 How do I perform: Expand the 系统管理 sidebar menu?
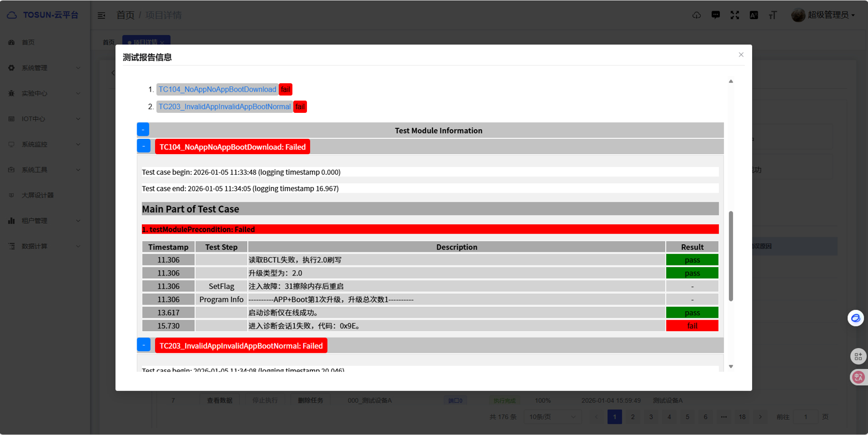(x=45, y=68)
